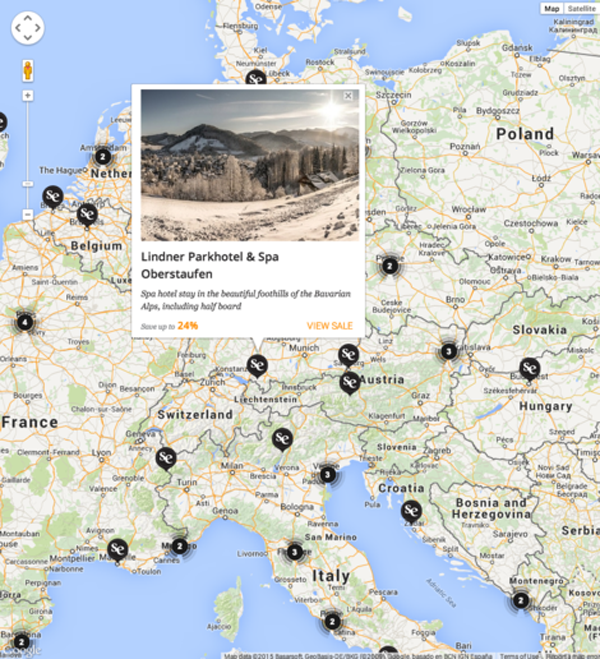Click the Street View pegman icon
The image size is (600, 659).
[x=28, y=70]
